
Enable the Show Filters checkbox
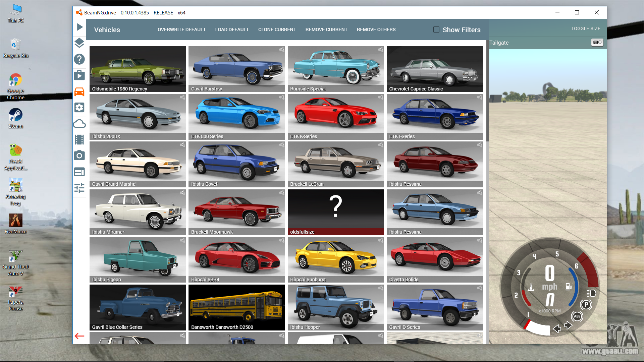[x=436, y=29]
